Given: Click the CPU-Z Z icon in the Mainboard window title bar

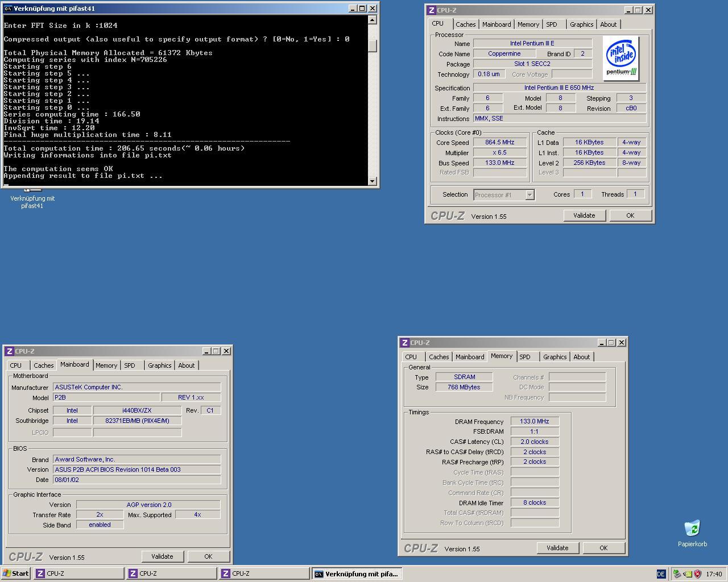Looking at the screenshot, I should click(x=9, y=351).
